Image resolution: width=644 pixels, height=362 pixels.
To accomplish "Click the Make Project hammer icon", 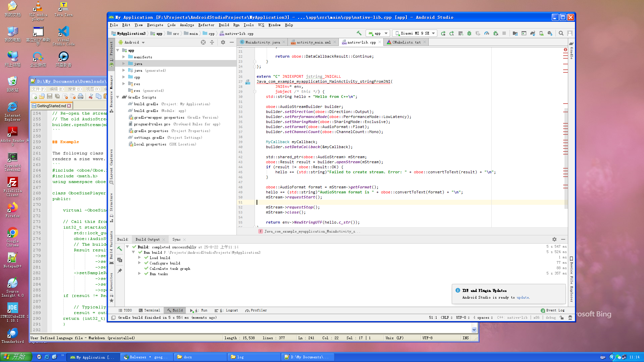I will (x=359, y=33).
